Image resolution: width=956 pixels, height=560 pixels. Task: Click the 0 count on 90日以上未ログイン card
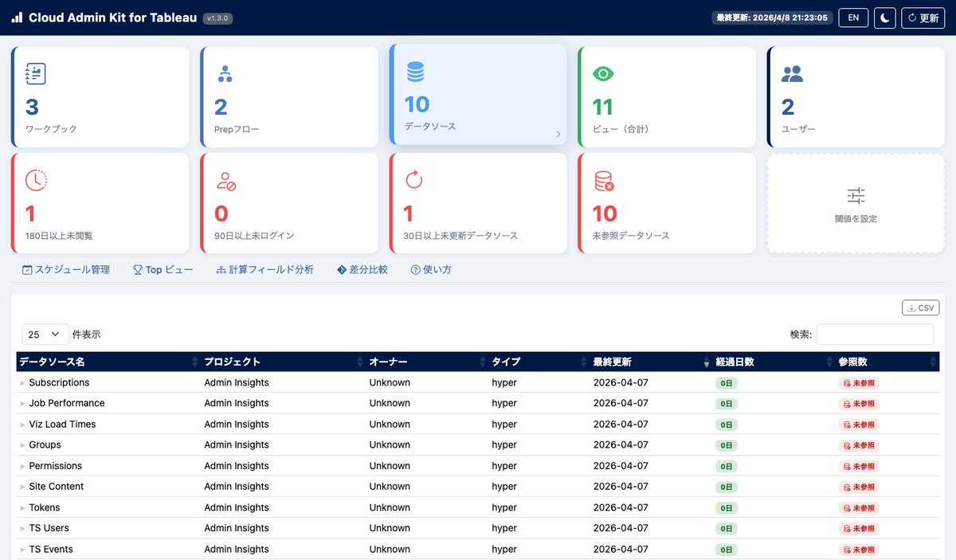[221, 213]
